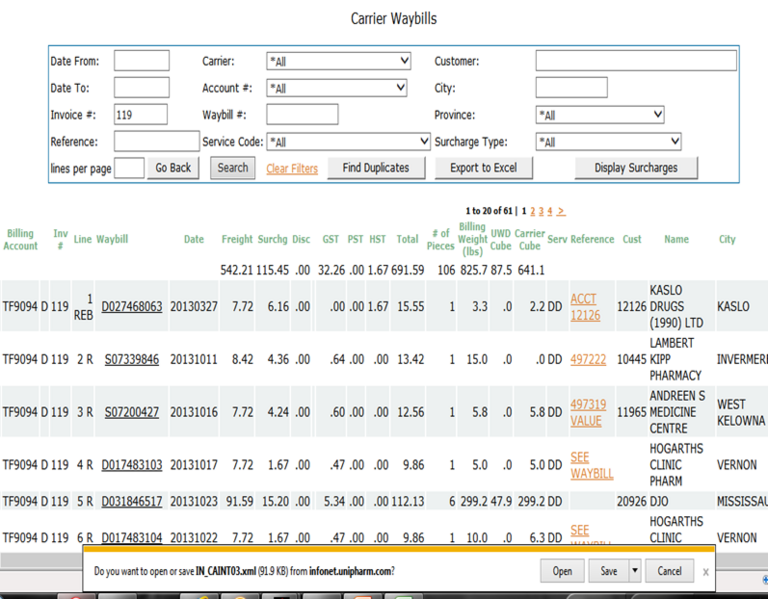Click the Waybill column header
The height and width of the screenshot is (599, 768).
tap(112, 239)
